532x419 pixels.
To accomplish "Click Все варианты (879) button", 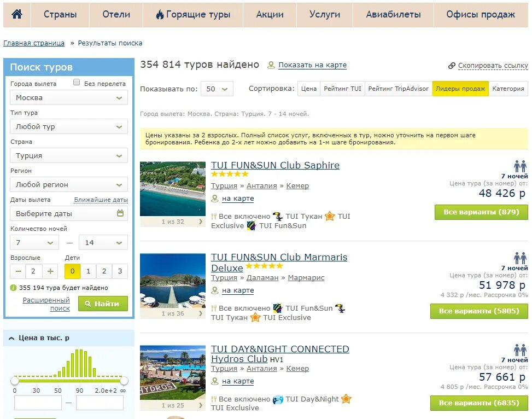I will pos(481,212).
